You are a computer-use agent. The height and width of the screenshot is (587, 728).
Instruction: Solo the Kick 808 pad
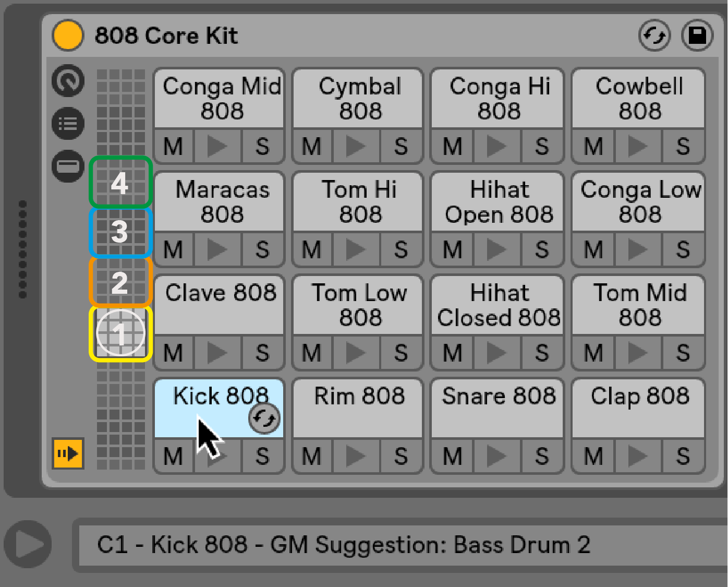263,456
